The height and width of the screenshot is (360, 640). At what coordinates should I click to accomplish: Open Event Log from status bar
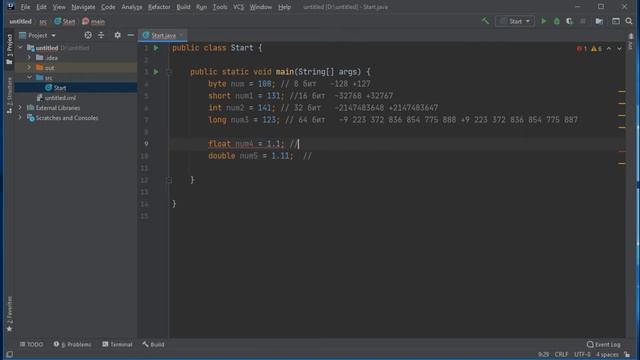pyautogui.click(x=604, y=344)
